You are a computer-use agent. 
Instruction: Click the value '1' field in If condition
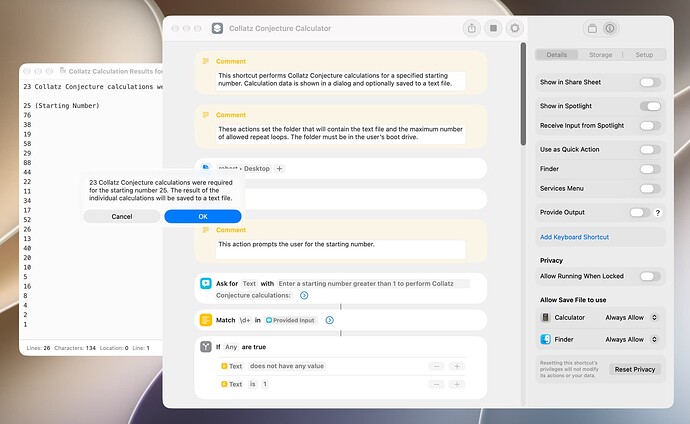(265, 384)
